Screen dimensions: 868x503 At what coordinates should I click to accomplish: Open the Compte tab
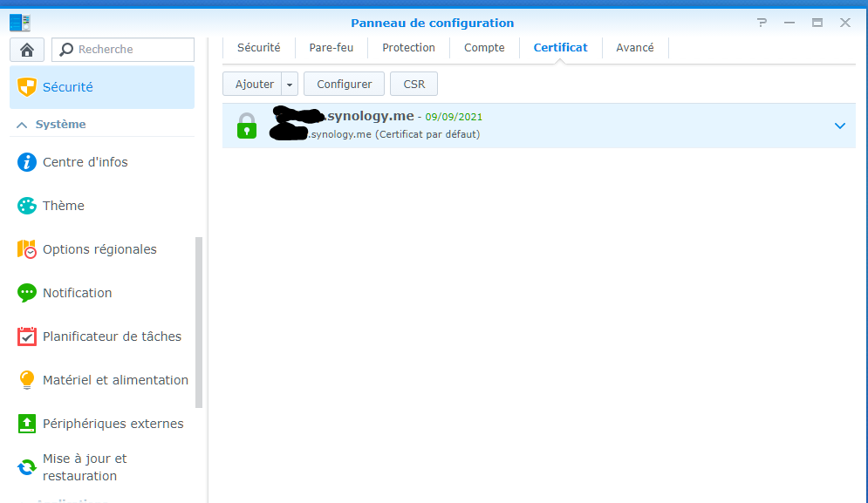click(x=484, y=48)
